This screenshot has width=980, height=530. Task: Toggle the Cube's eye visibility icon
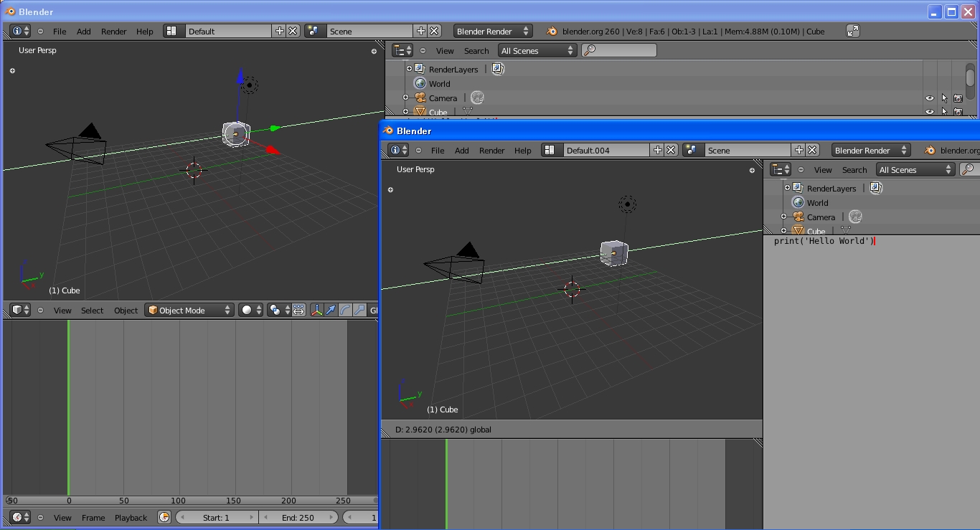[x=930, y=112]
